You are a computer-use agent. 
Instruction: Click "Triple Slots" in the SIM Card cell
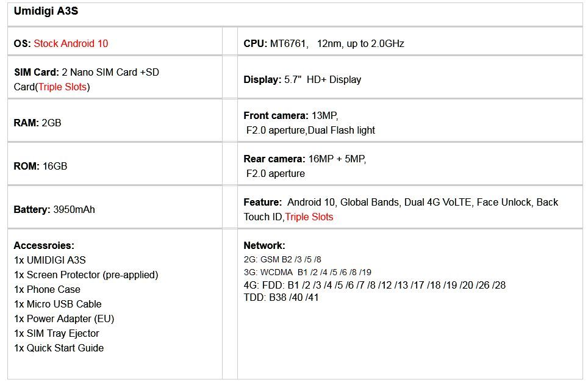[63, 87]
